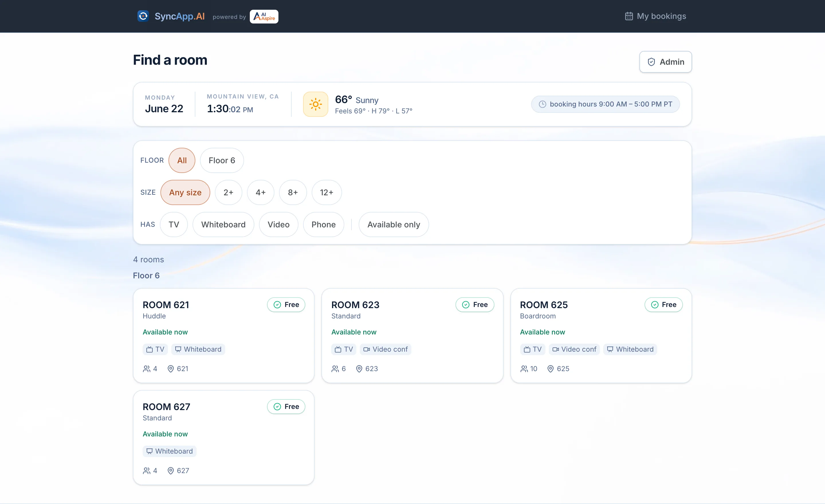
Task: Filter rooms by size 12+
Action: pyautogui.click(x=327, y=192)
